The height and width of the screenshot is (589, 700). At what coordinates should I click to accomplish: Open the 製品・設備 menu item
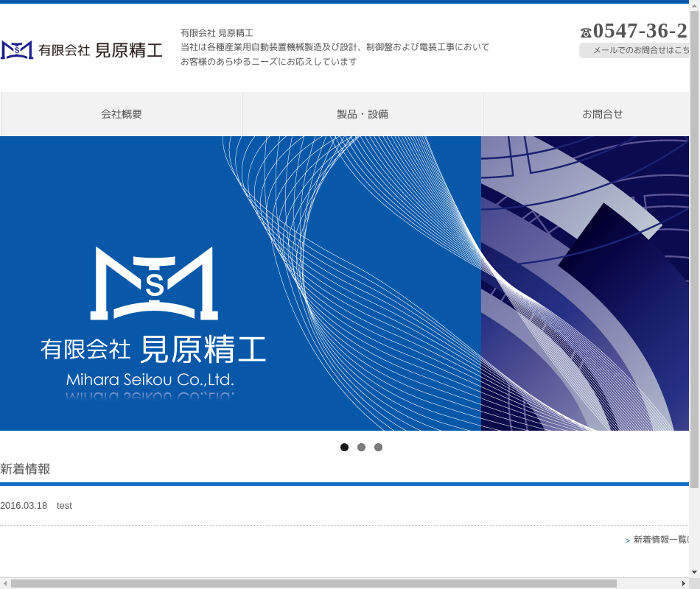[363, 114]
